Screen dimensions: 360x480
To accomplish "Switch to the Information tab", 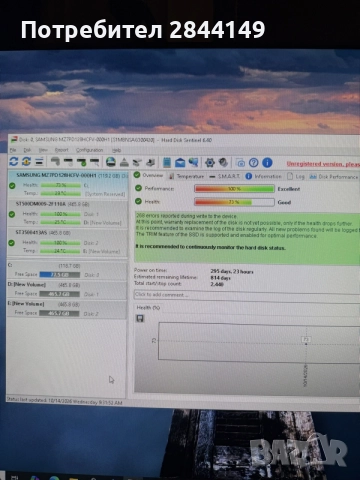I will (x=264, y=176).
